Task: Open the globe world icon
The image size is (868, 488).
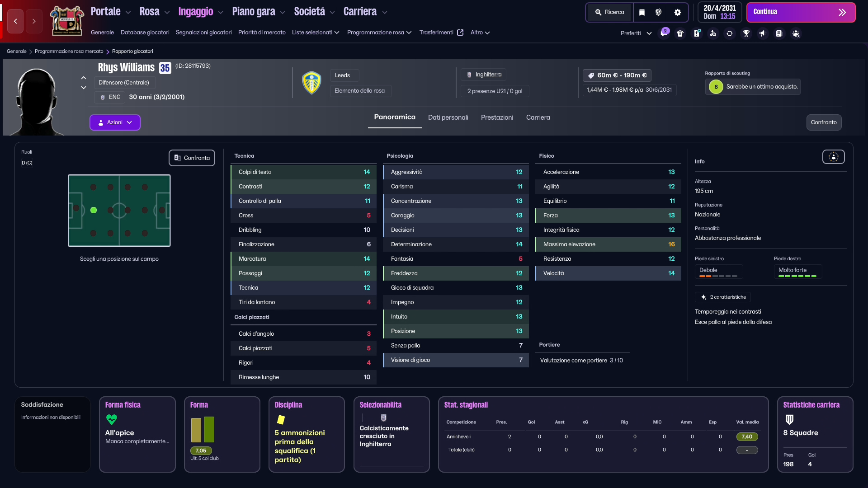Action: [659, 12]
